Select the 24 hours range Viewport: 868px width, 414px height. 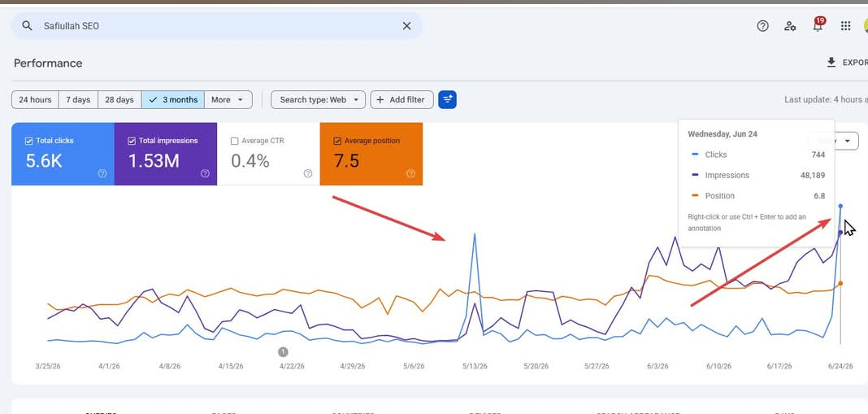35,100
